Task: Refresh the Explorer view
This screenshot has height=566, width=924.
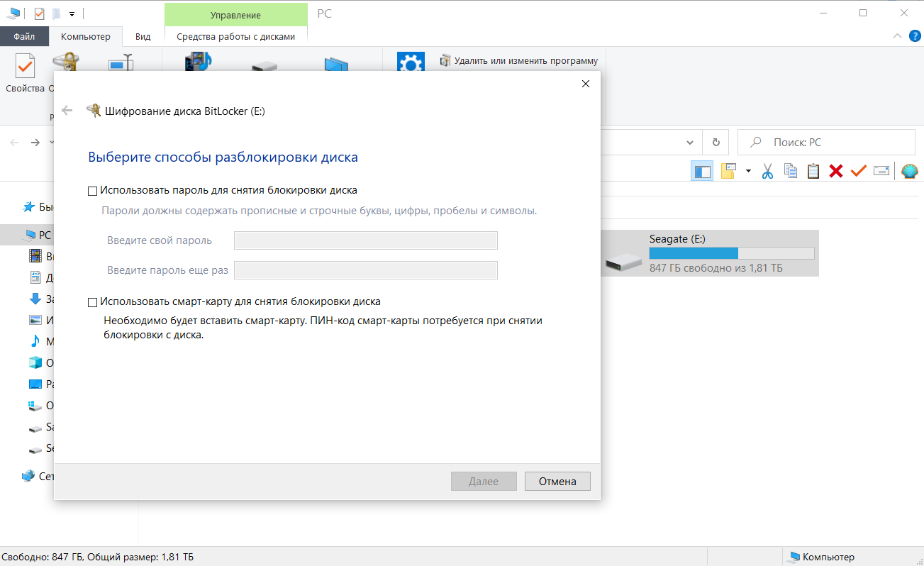Action: 716,142
